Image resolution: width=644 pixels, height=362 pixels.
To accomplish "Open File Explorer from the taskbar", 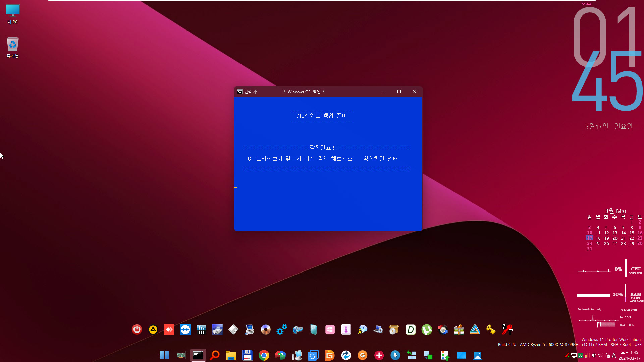I will coord(231,355).
